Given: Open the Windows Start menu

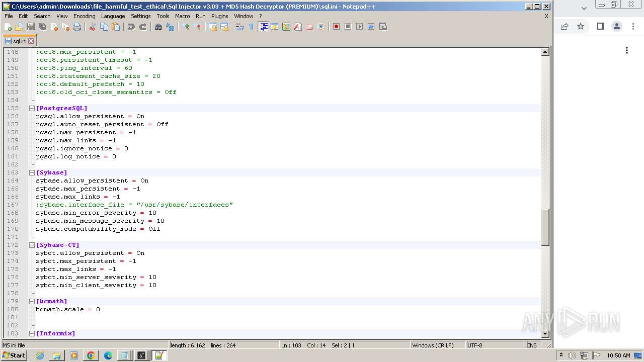Looking at the screenshot, I should pos(14,355).
